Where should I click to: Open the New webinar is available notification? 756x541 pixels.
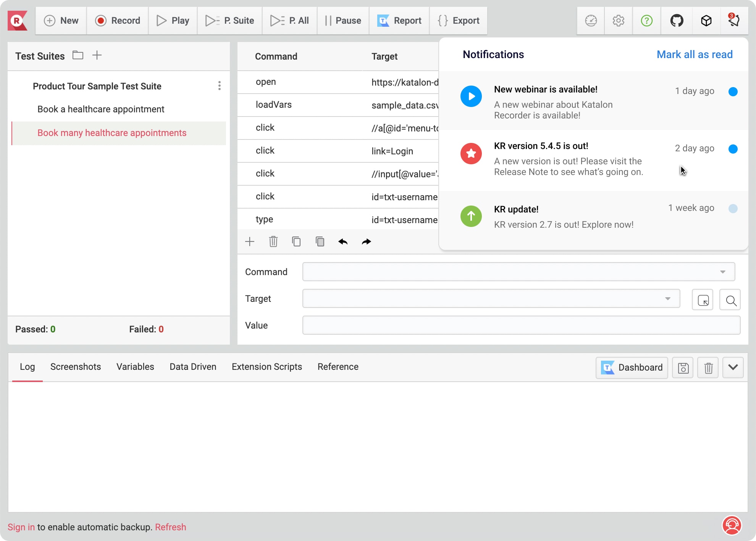click(x=594, y=101)
